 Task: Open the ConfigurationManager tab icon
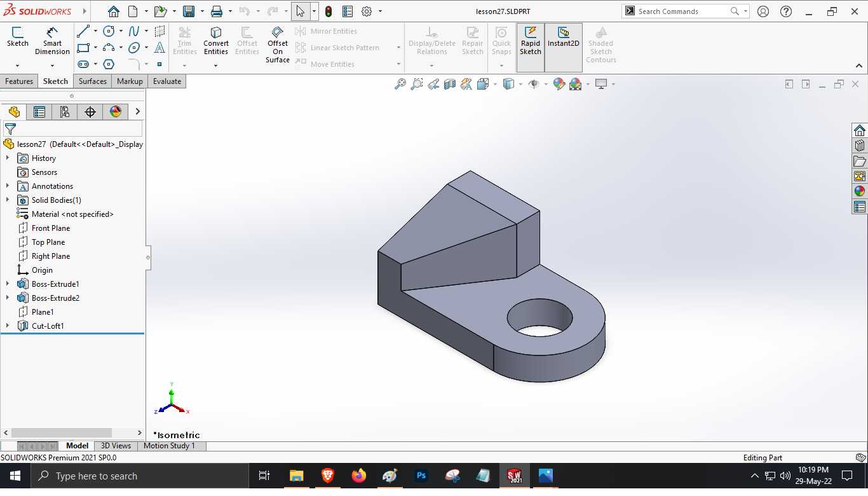65,112
